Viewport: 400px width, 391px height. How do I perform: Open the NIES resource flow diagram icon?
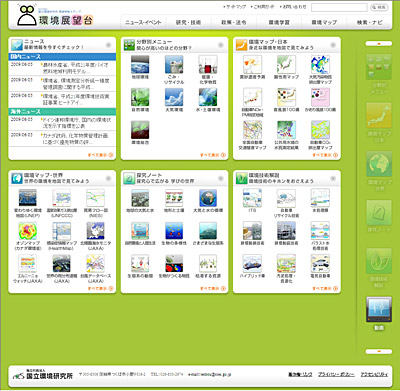coord(95,198)
